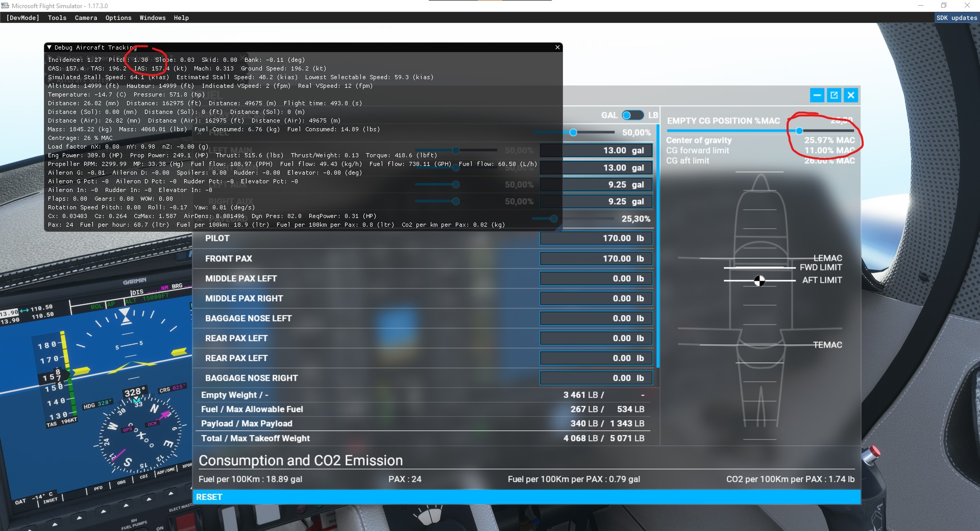The width and height of the screenshot is (980, 531).
Task: Click the Fuel per 100Km : 18.89 gal text
Action: (x=250, y=479)
